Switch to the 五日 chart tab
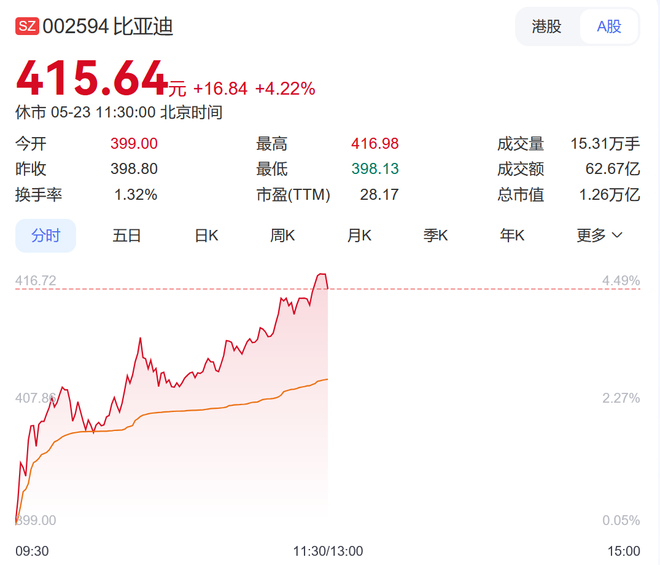Viewport: 660px width, 565px height. pos(127,236)
